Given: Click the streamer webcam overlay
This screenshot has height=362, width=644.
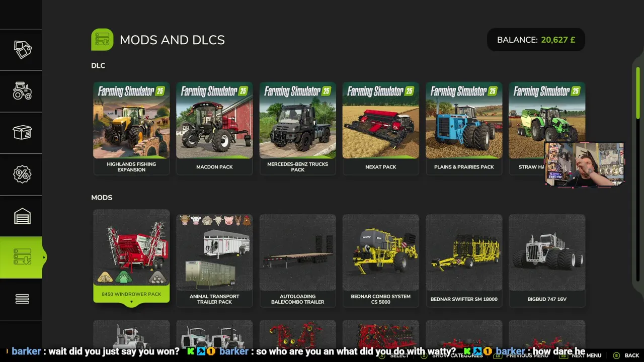Looking at the screenshot, I should (584, 164).
